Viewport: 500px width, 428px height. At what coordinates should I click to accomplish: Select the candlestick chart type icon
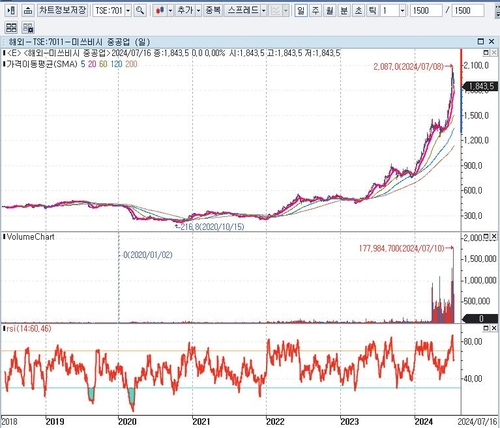pos(160,11)
